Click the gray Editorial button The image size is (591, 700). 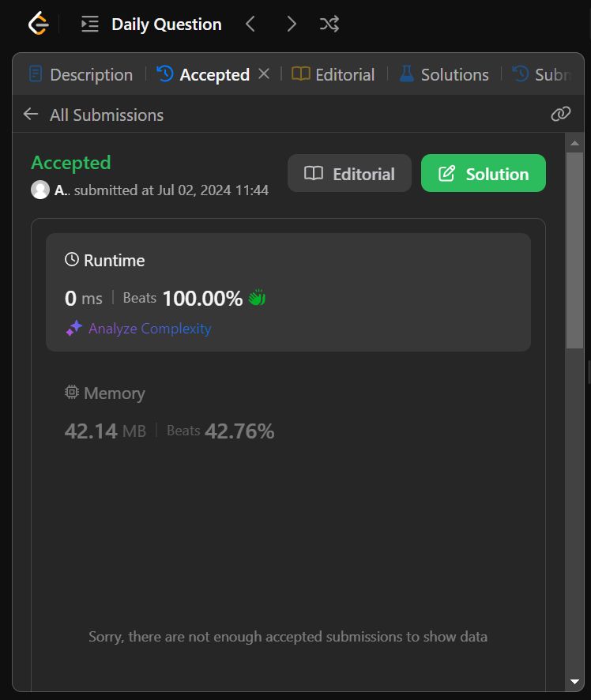pos(349,173)
